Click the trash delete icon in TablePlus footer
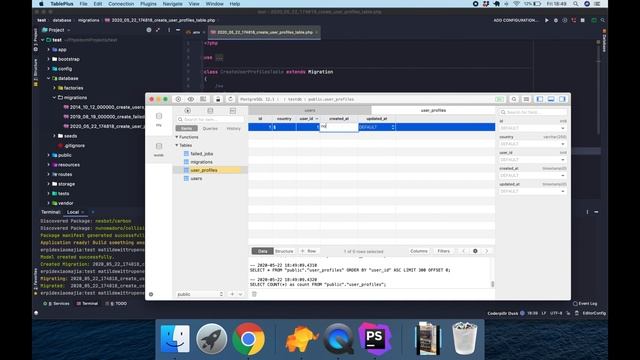The image size is (640, 360). [x=254, y=294]
